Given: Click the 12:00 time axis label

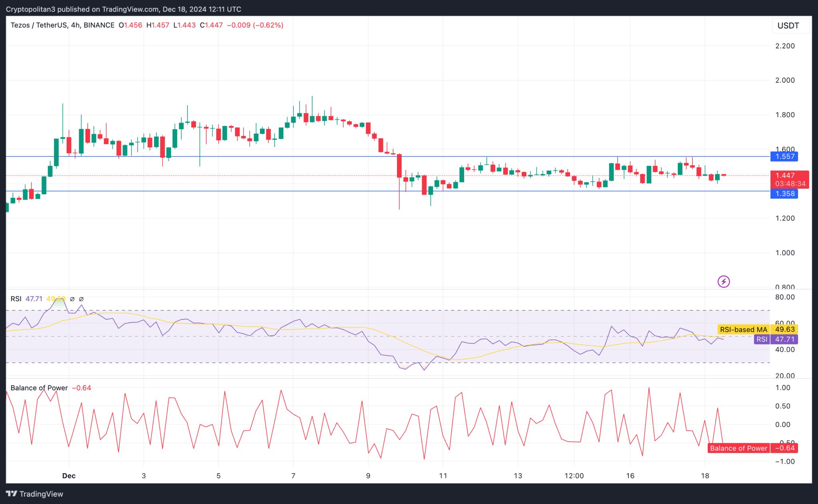Looking at the screenshot, I should (x=574, y=476).
